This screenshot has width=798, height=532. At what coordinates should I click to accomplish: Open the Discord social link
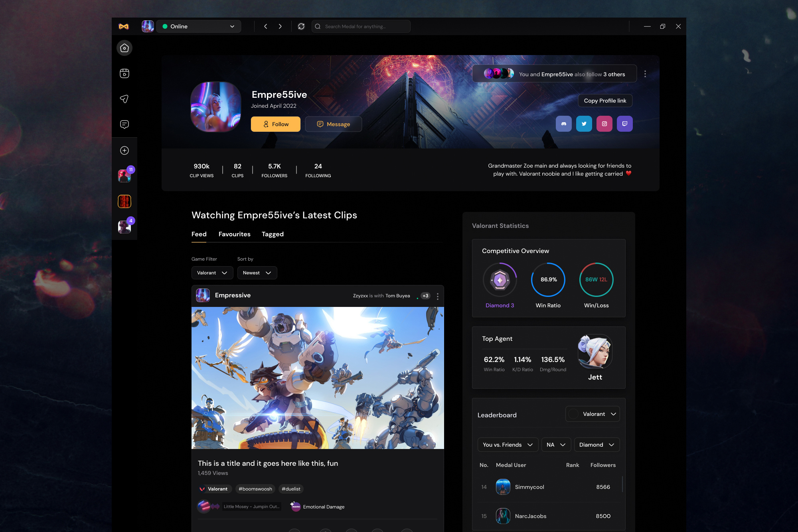[x=564, y=124]
